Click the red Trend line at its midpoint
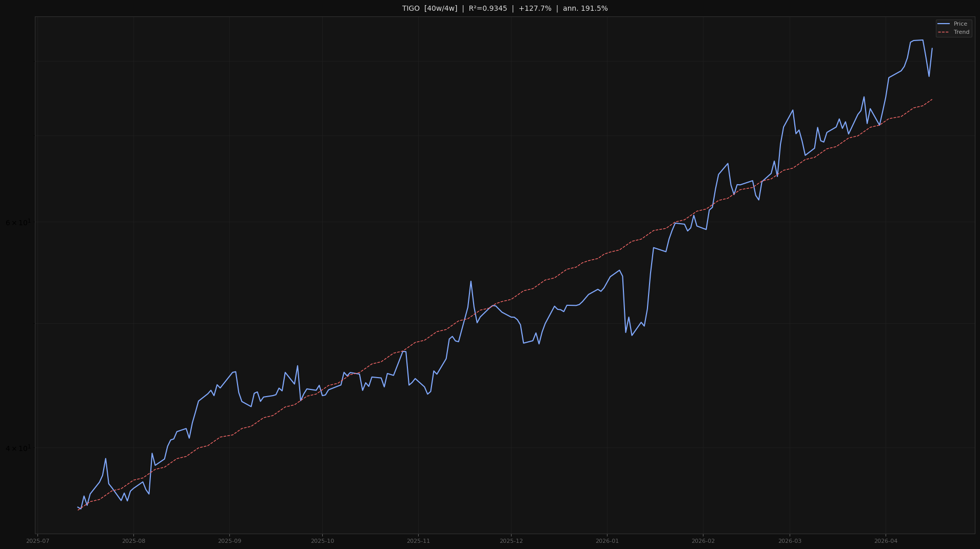980x549 pixels. point(505,300)
